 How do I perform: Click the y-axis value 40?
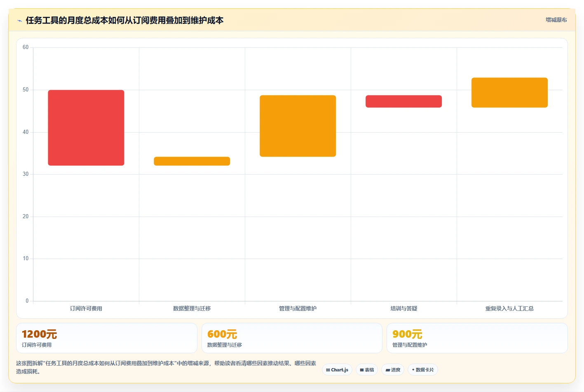pyautogui.click(x=26, y=132)
